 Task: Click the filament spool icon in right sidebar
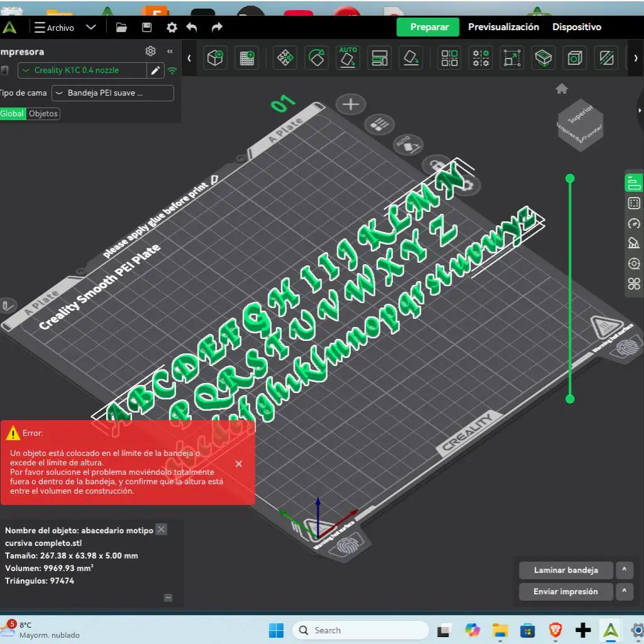point(634,264)
